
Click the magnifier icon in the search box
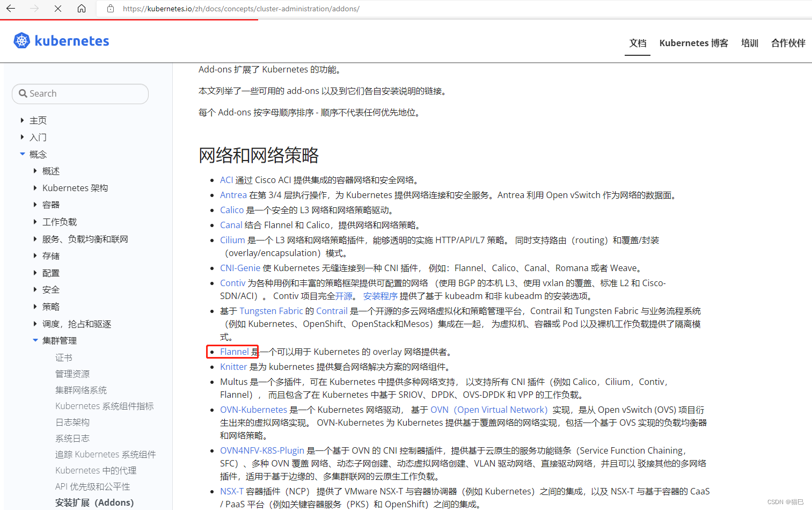[x=23, y=93]
